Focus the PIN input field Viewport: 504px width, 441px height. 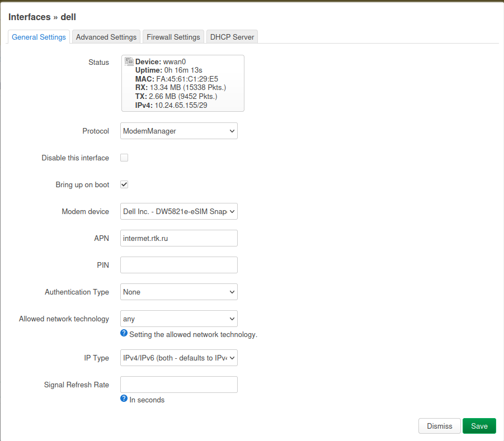178,265
